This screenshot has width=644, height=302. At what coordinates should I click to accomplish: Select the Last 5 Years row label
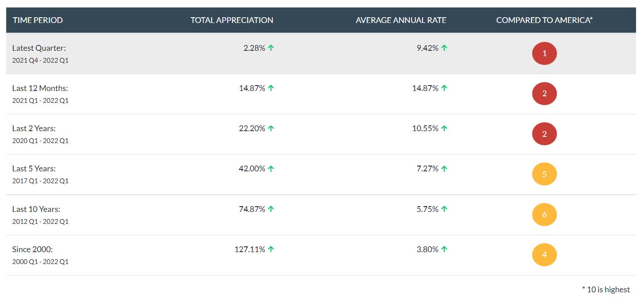tap(34, 169)
